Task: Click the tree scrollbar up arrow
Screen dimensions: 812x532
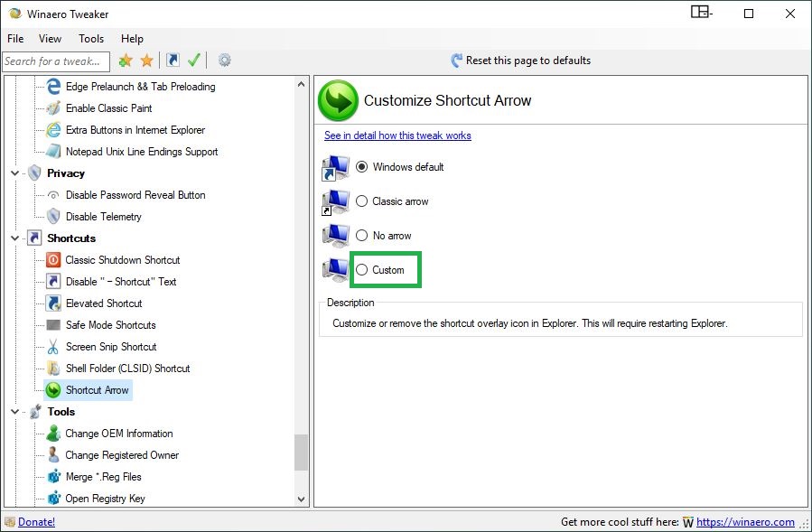Action: pyautogui.click(x=302, y=84)
